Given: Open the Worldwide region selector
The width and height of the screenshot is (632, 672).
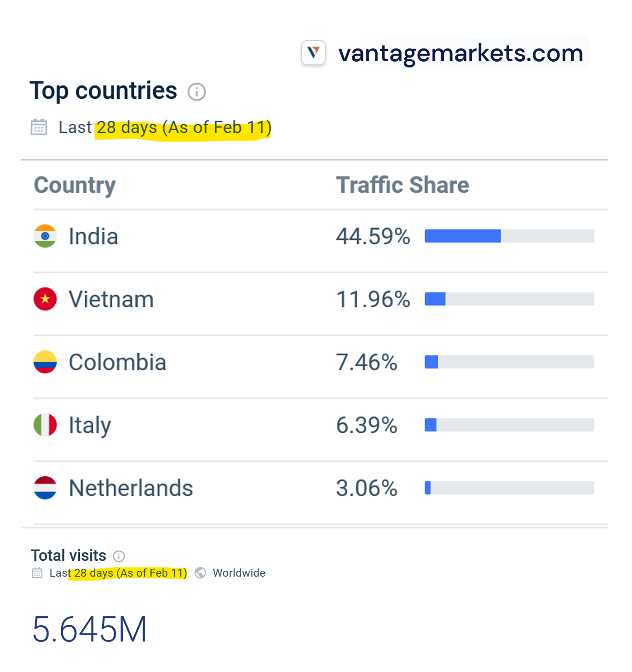Looking at the screenshot, I should (239, 573).
